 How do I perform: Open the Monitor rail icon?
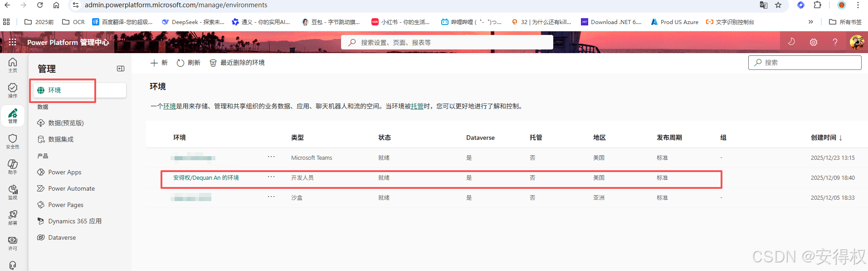13,192
